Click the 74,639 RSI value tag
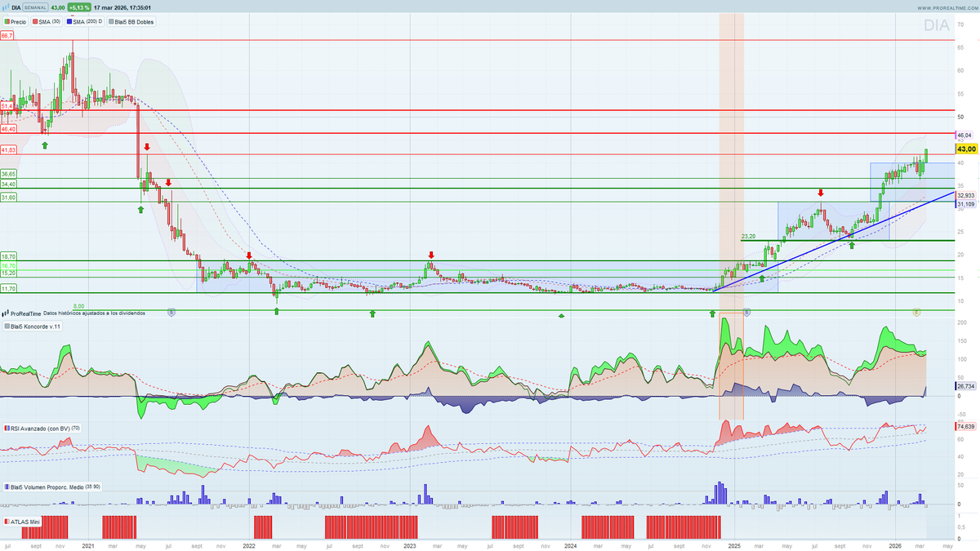Viewport: 980px width, 551px height. pos(966,426)
